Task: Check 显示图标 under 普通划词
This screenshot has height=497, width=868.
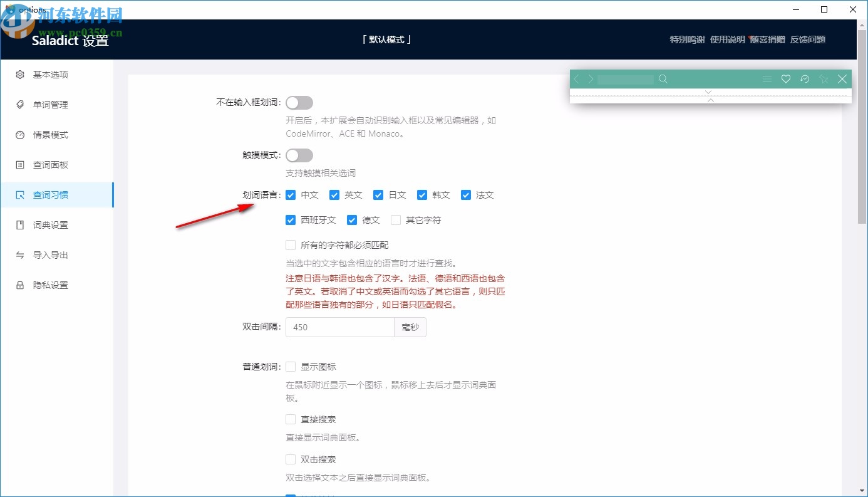Action: 291,367
